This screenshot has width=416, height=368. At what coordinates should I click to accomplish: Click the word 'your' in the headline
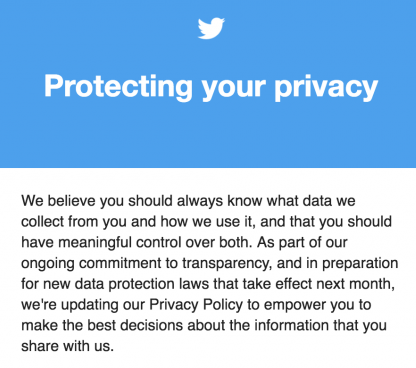click(234, 90)
